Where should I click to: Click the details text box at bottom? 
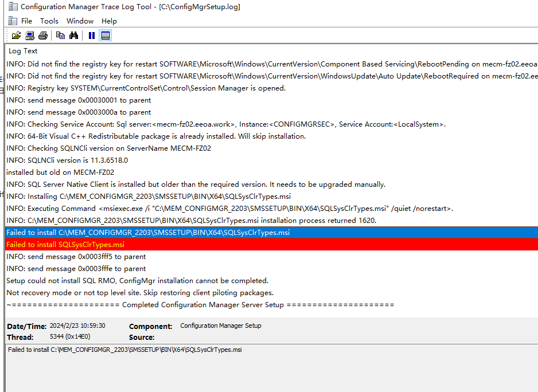point(270,367)
